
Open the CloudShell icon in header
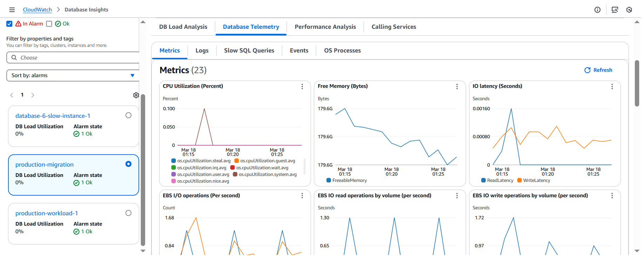coord(615,10)
